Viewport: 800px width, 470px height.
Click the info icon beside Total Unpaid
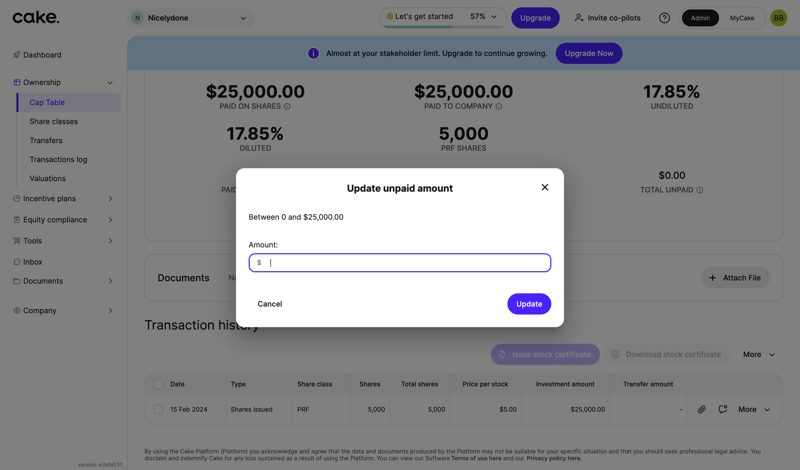(700, 190)
